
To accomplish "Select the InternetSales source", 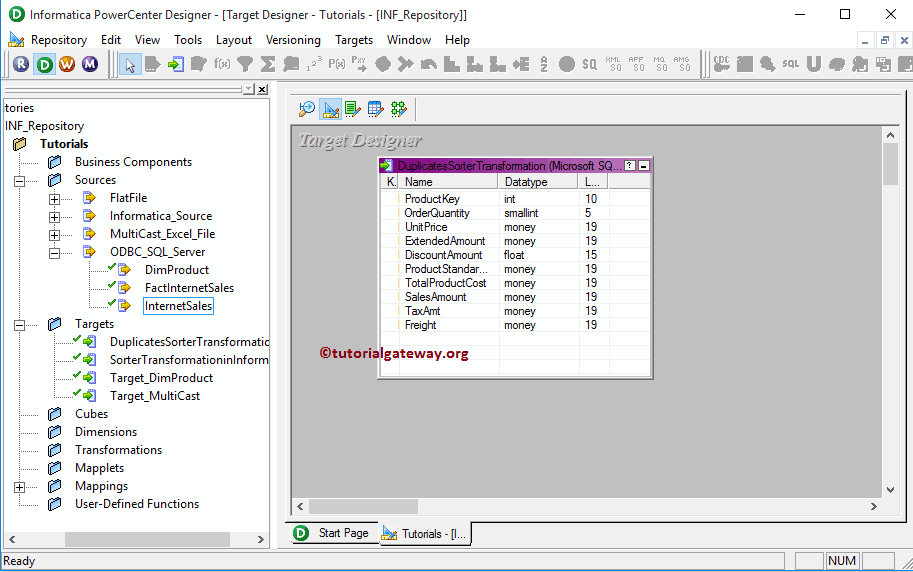I will click(x=178, y=306).
